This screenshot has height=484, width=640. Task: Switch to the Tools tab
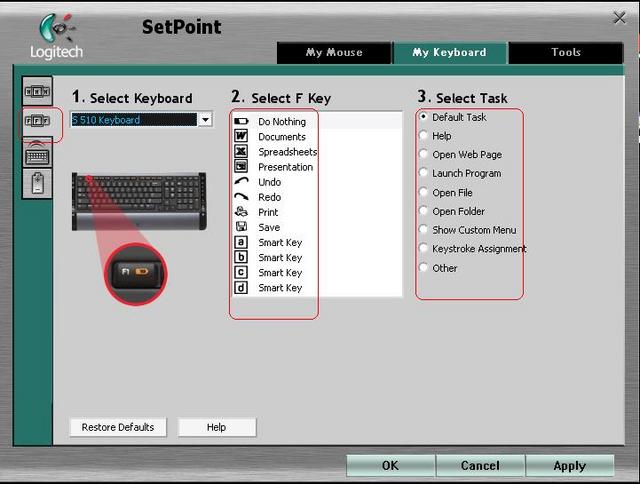tap(566, 53)
